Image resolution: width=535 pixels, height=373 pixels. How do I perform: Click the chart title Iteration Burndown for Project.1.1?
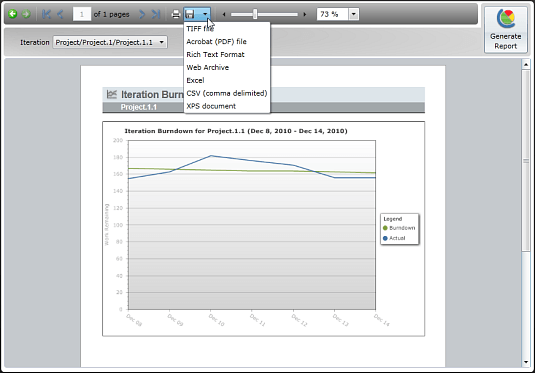point(236,131)
